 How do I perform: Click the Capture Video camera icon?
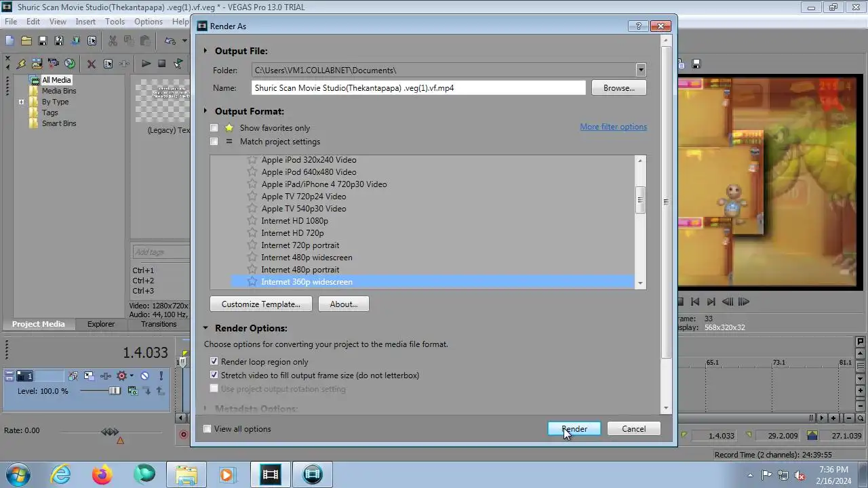click(x=54, y=64)
